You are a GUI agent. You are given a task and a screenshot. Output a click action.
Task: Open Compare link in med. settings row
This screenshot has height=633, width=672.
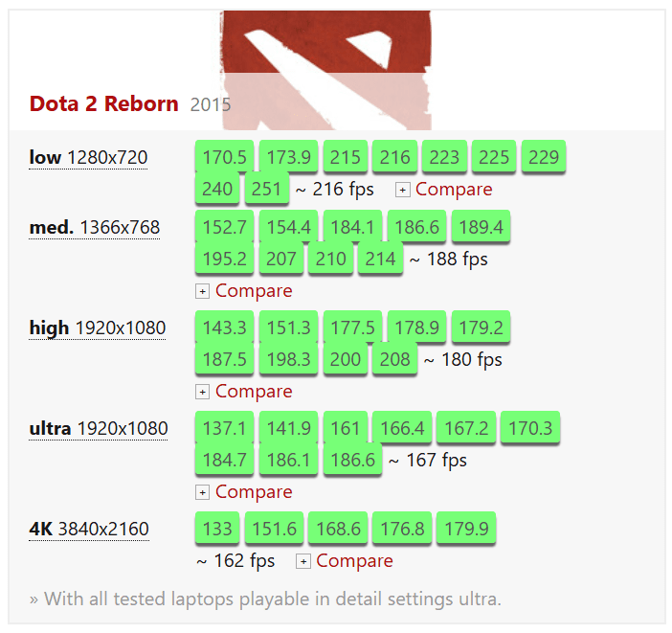[254, 291]
